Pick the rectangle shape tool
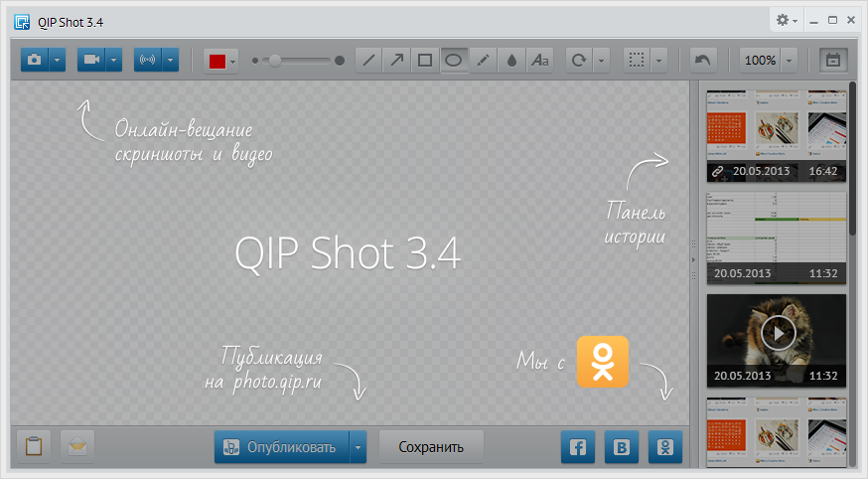Viewport: 868px width, 479px height. pos(425,61)
